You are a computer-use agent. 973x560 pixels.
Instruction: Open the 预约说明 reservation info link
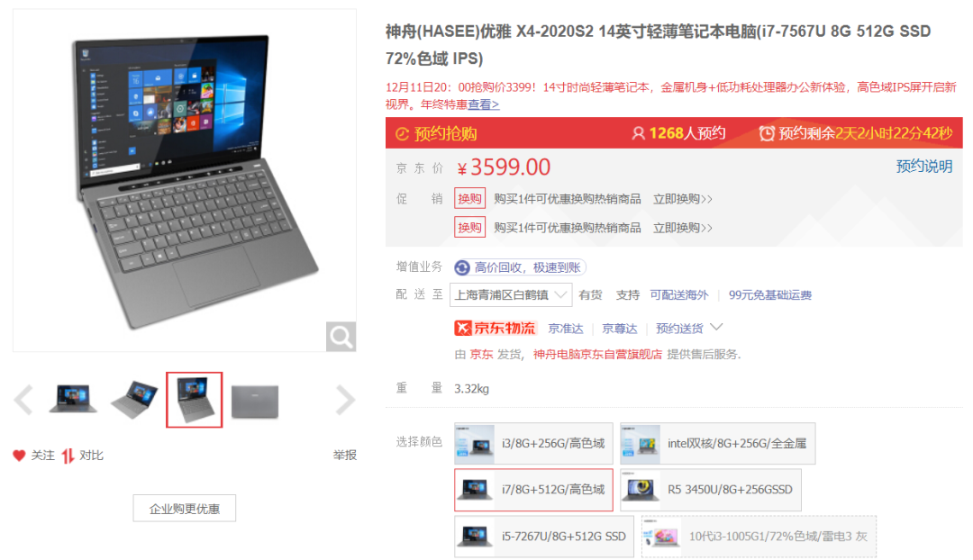click(924, 167)
